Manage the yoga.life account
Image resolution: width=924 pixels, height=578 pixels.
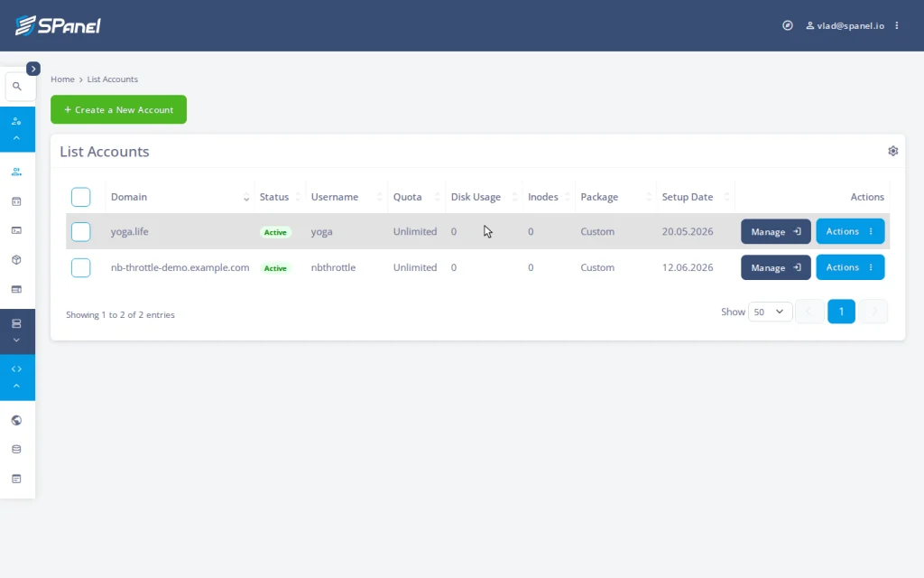click(x=775, y=232)
